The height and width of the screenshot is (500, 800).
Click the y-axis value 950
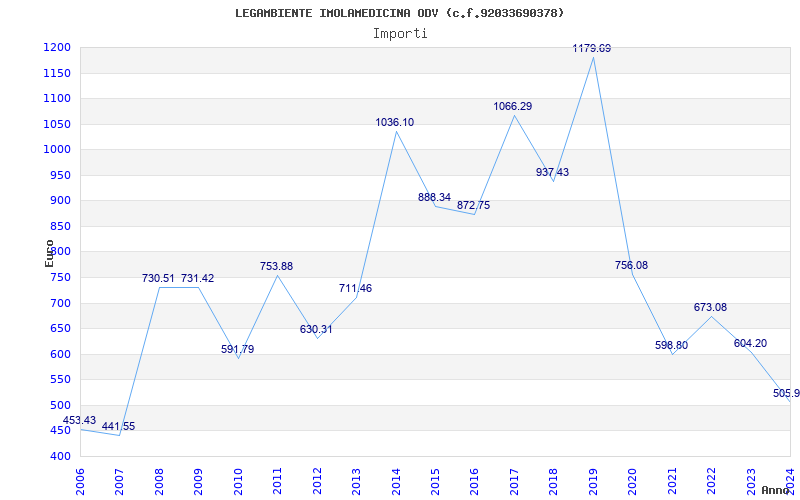tap(60, 176)
